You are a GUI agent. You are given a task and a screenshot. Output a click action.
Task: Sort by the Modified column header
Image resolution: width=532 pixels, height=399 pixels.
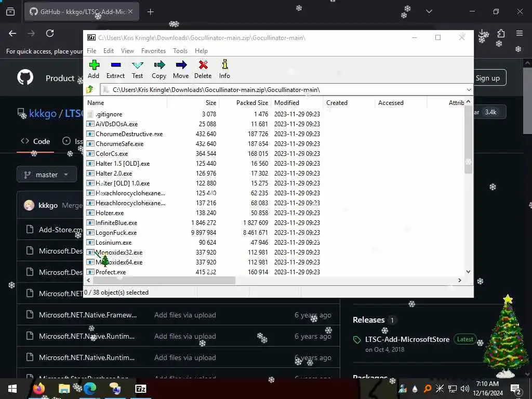[297, 103]
